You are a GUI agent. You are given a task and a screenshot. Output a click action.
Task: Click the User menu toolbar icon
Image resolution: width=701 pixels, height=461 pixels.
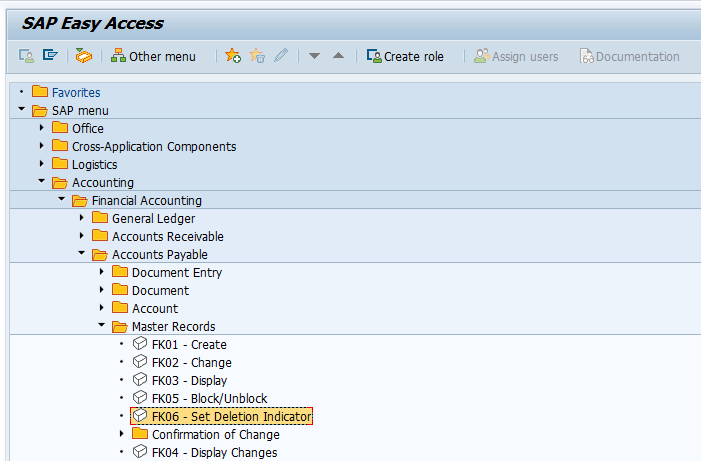pyautogui.click(x=26, y=56)
